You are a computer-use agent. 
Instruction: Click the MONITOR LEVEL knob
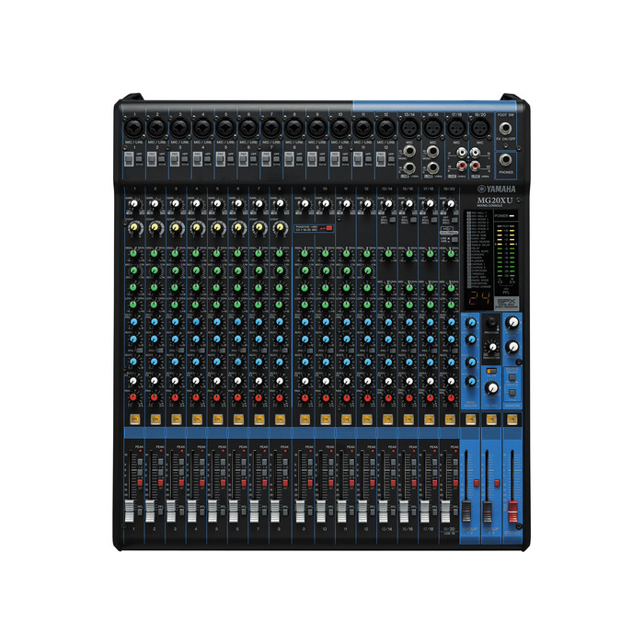512,322
